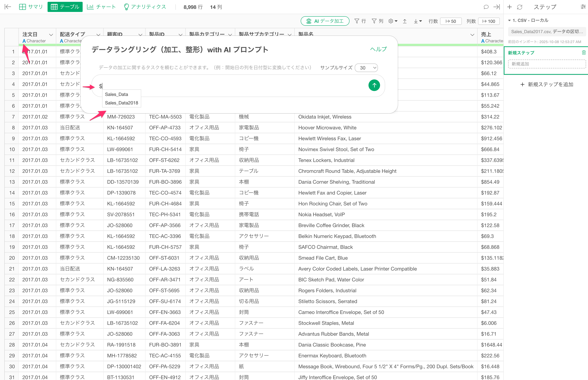Open the sample size 30 dropdown
The height and width of the screenshot is (380, 588).
[366, 68]
